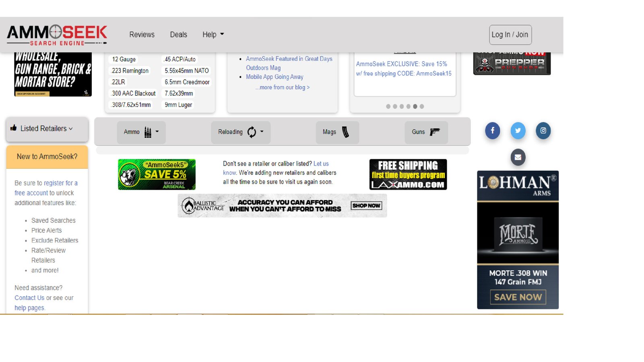
Task: Click more from our blog link
Action: coord(283,87)
